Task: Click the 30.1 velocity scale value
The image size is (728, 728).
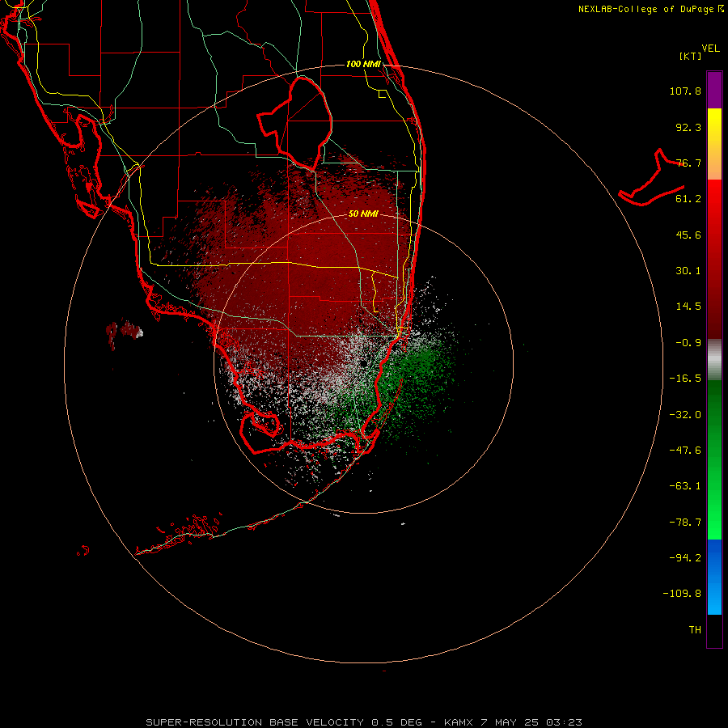Action: pos(688,271)
